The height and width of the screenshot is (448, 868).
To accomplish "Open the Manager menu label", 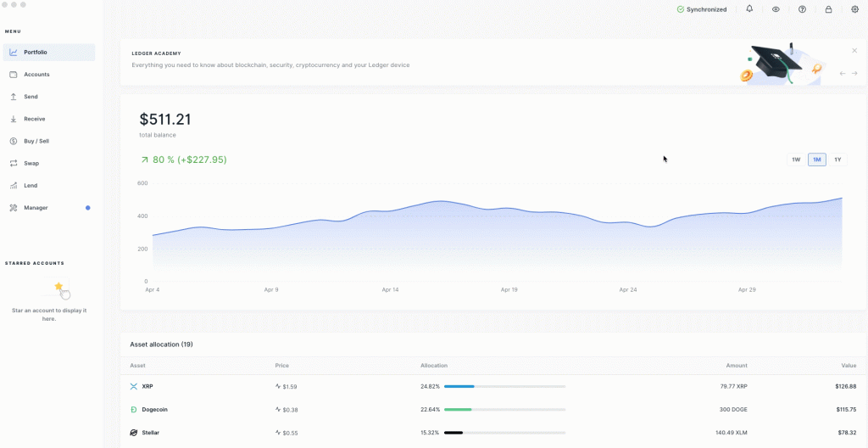I will tap(36, 207).
